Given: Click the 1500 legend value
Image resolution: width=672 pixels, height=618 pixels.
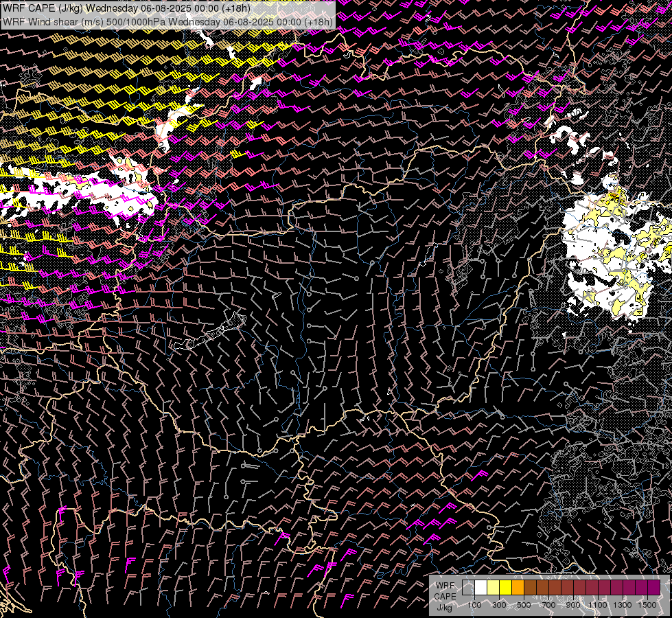Looking at the screenshot, I should point(647,605).
